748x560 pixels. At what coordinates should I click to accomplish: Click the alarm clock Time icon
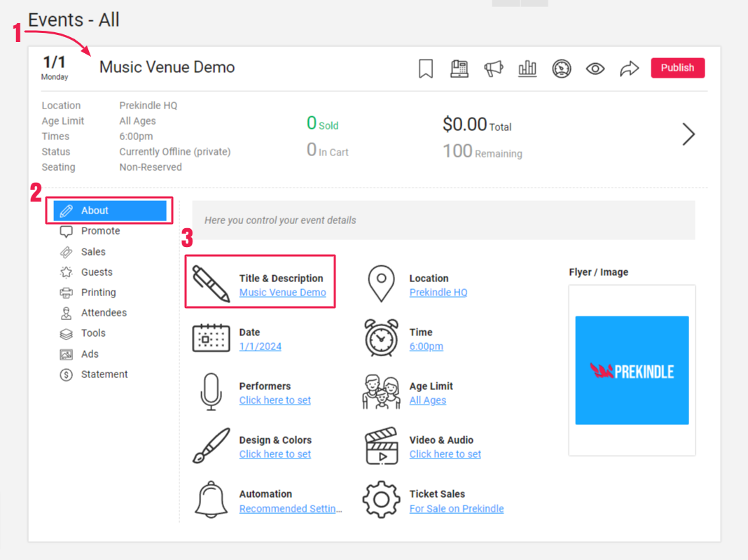pyautogui.click(x=381, y=337)
